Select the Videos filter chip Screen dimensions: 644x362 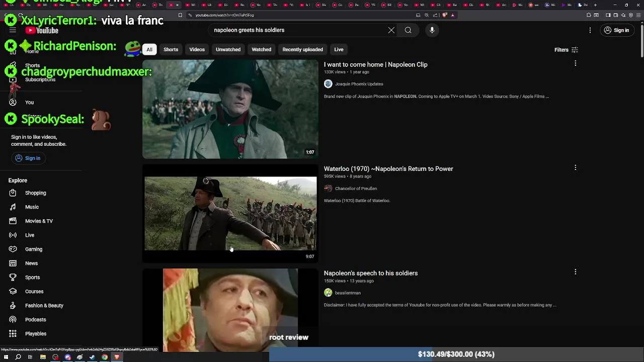(x=197, y=49)
